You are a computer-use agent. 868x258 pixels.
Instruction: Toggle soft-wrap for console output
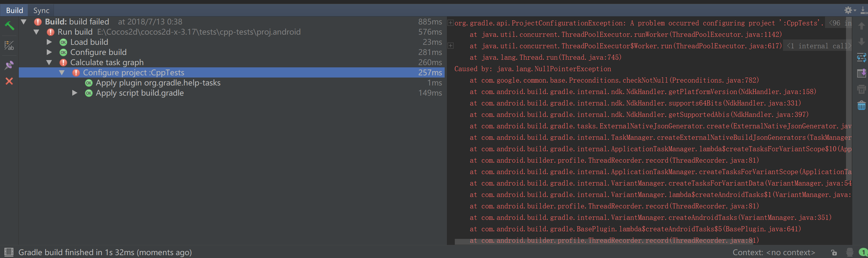tap(861, 58)
